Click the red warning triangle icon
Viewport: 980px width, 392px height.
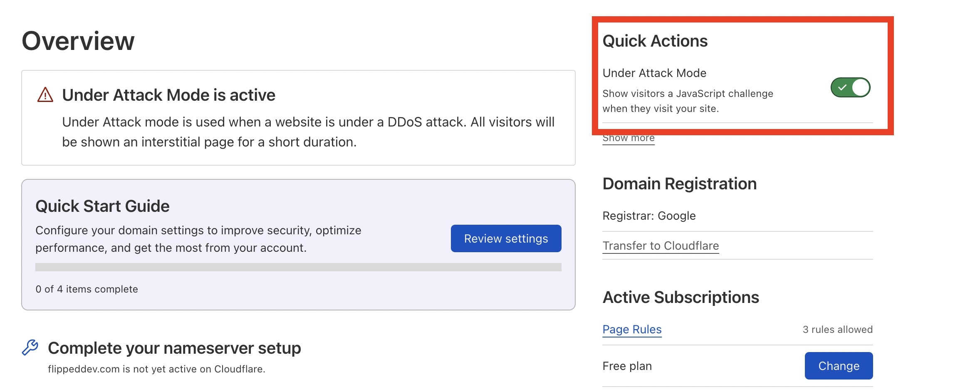[x=45, y=95]
